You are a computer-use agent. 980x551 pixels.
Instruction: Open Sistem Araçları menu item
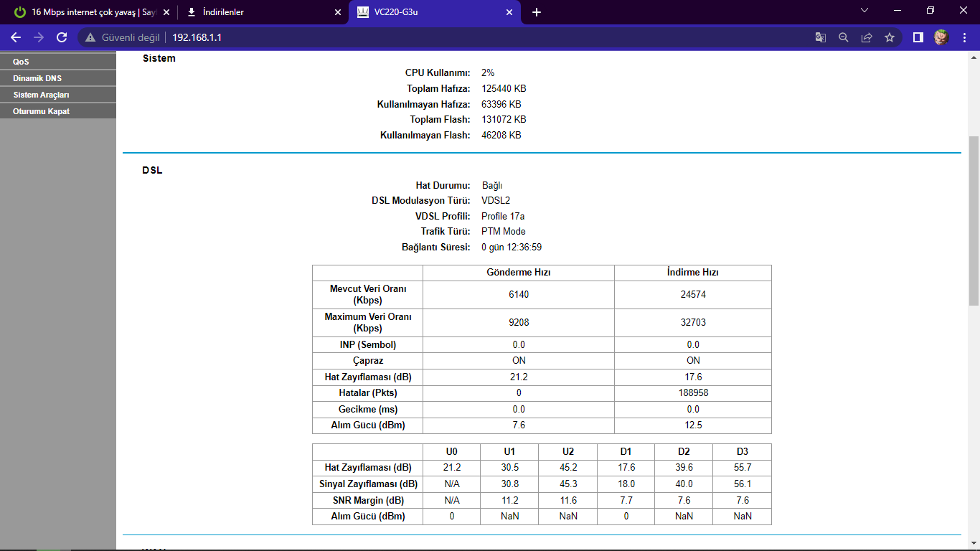tap(58, 95)
